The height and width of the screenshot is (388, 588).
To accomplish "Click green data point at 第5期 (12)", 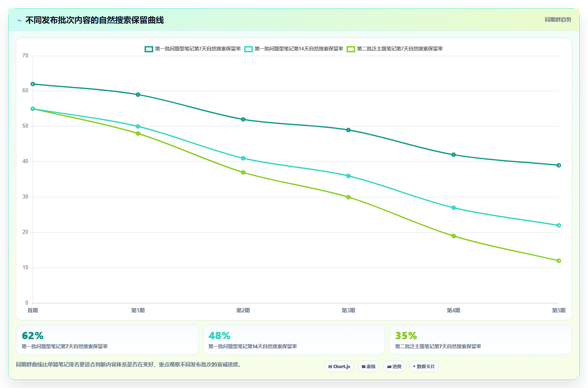I will click(559, 261).
